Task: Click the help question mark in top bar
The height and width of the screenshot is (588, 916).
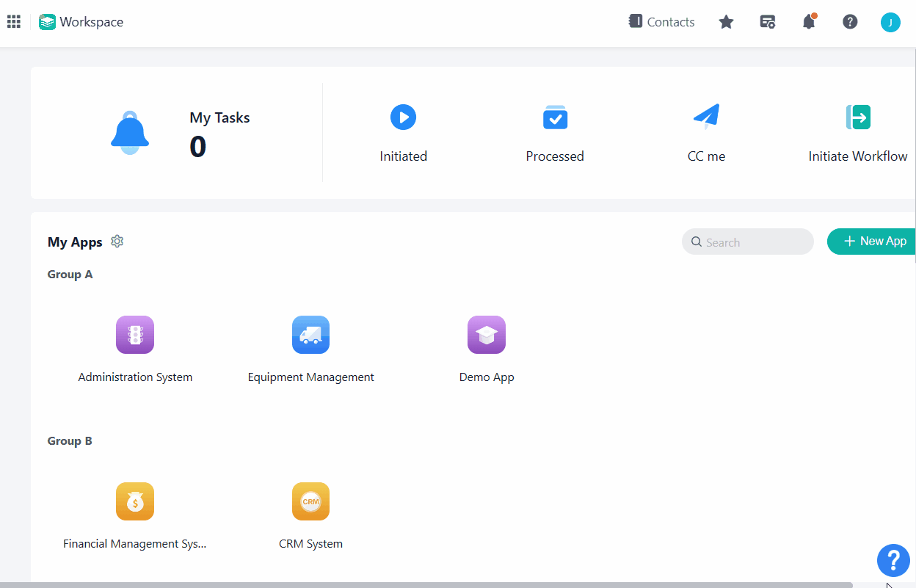Action: pyautogui.click(x=850, y=22)
